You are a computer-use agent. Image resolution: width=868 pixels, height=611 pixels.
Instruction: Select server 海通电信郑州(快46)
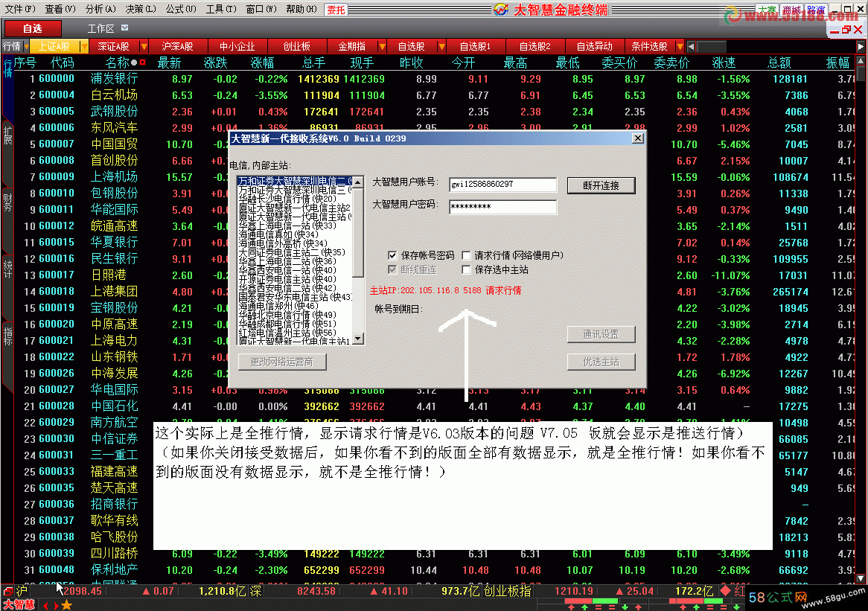pos(278,305)
